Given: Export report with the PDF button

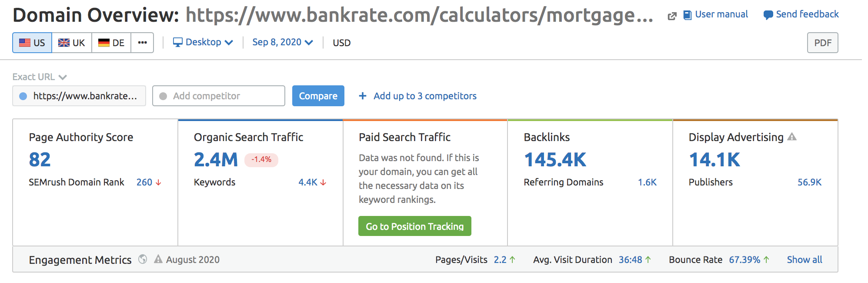Looking at the screenshot, I should tap(822, 43).
